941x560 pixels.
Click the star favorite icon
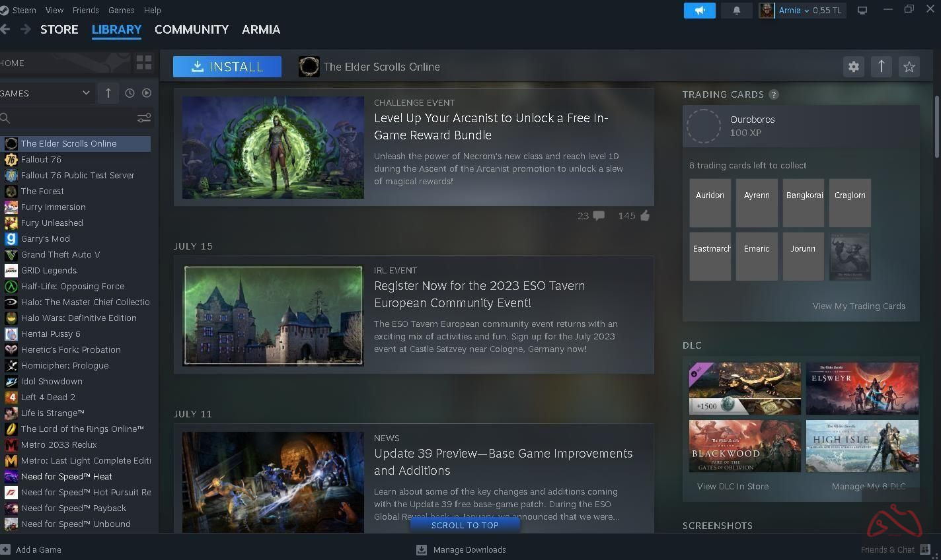coord(909,67)
